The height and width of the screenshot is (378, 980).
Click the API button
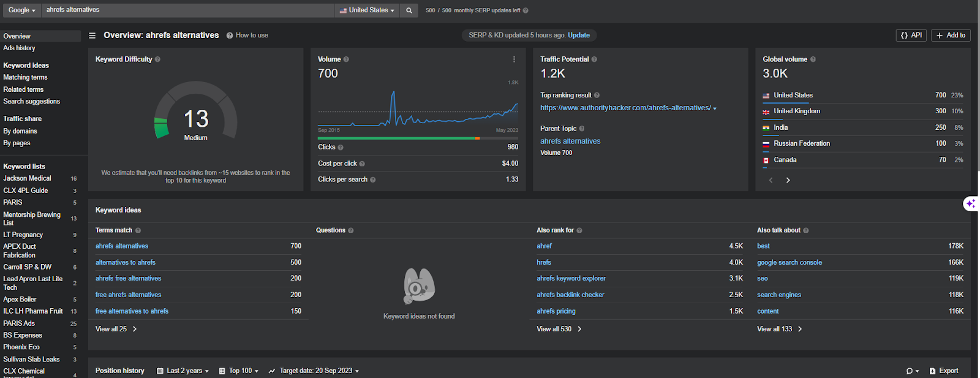coord(911,36)
